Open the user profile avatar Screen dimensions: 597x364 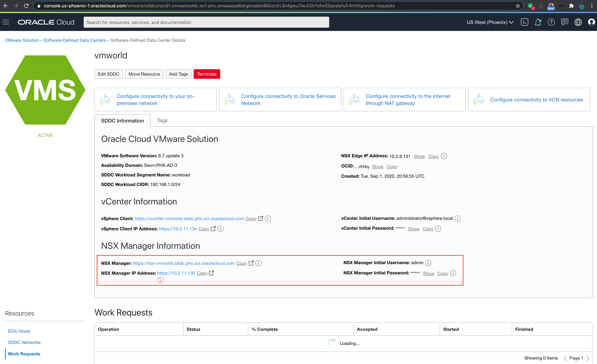(x=592, y=22)
